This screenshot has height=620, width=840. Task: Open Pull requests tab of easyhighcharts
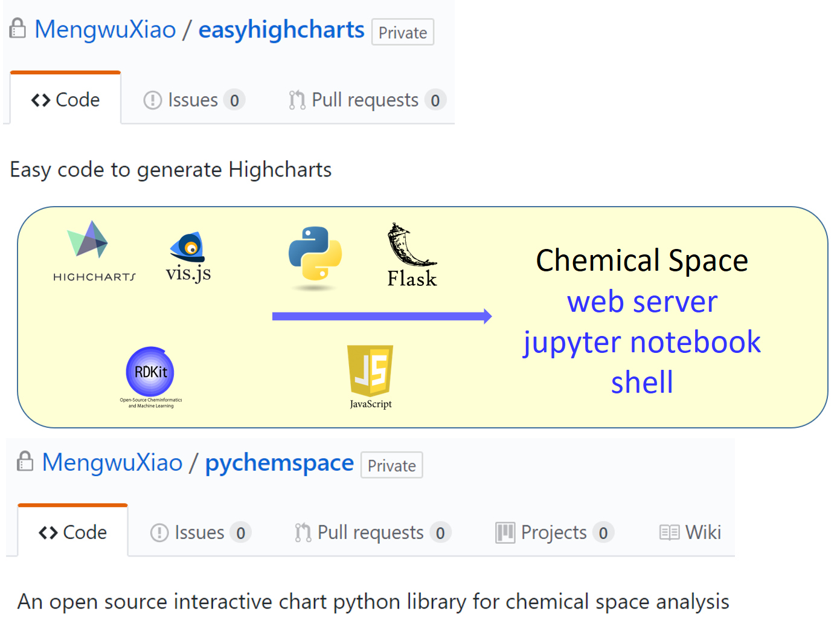click(365, 100)
